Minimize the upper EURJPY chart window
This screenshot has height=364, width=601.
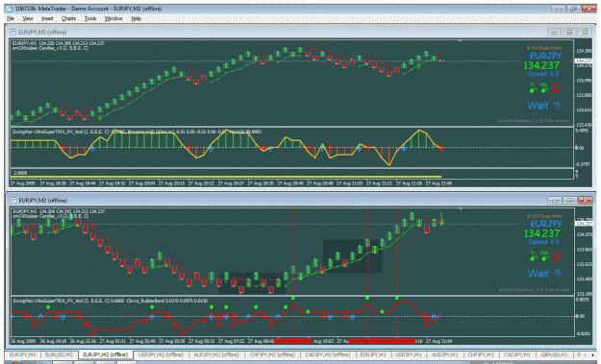[554, 33]
